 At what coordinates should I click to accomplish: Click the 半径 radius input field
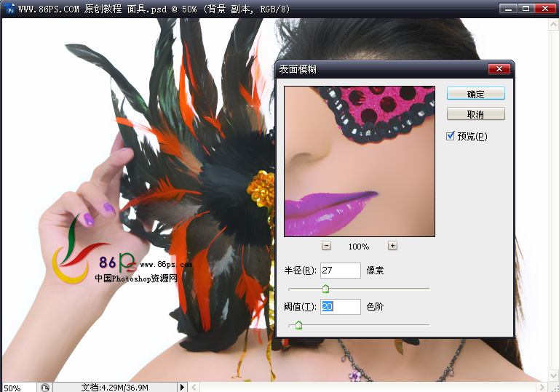pyautogui.click(x=340, y=271)
